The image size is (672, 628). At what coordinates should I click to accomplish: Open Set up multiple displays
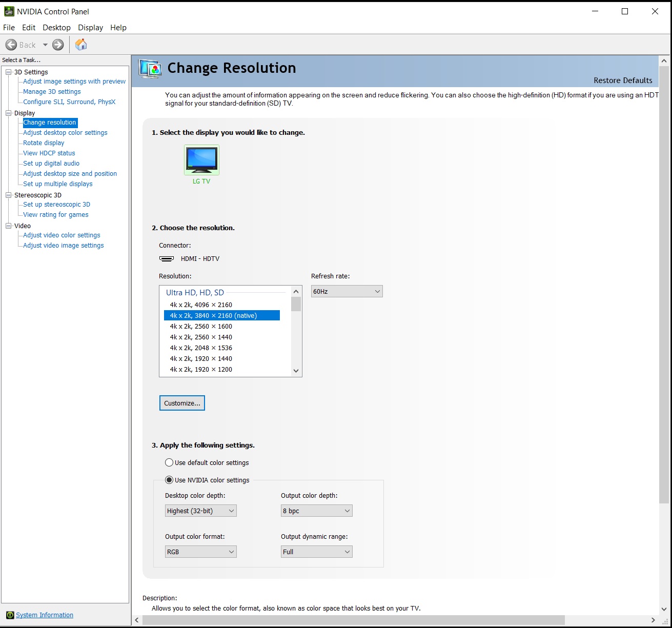58,184
